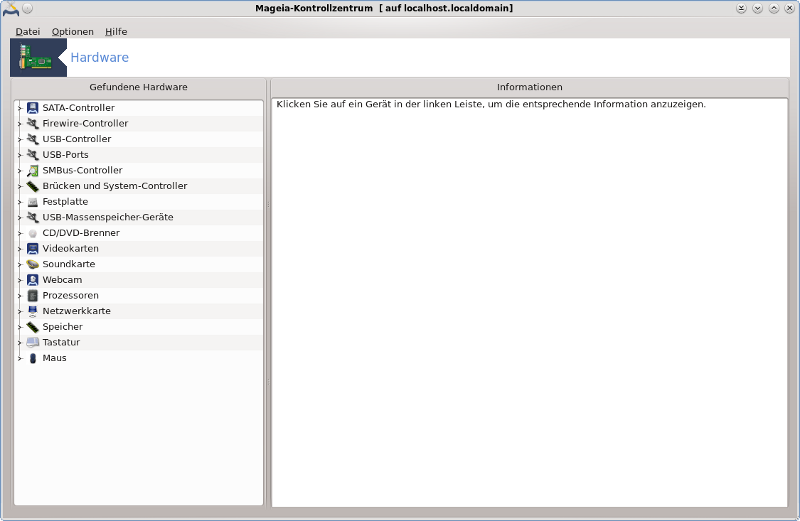Click the Prozessoren chip icon
This screenshot has height=521, width=800.
point(33,295)
